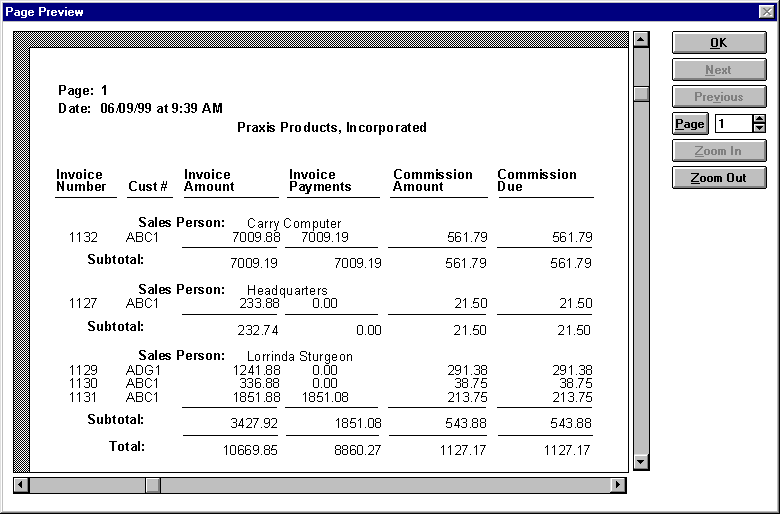
Task: Click sales person name 'Carry Computer'
Action: click(294, 223)
